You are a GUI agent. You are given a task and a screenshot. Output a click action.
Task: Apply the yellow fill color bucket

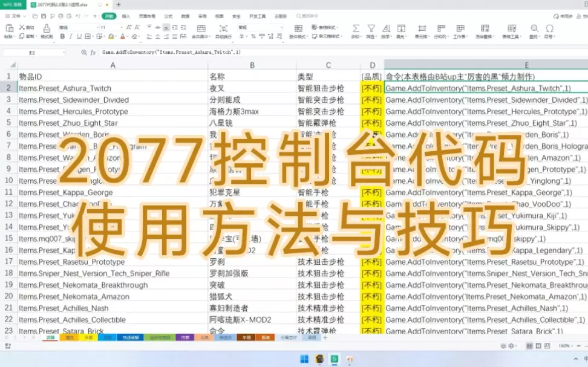(x=111, y=36)
